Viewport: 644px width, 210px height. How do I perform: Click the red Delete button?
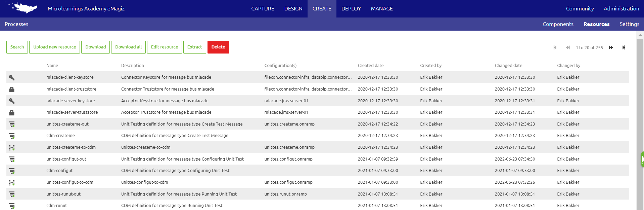218,47
